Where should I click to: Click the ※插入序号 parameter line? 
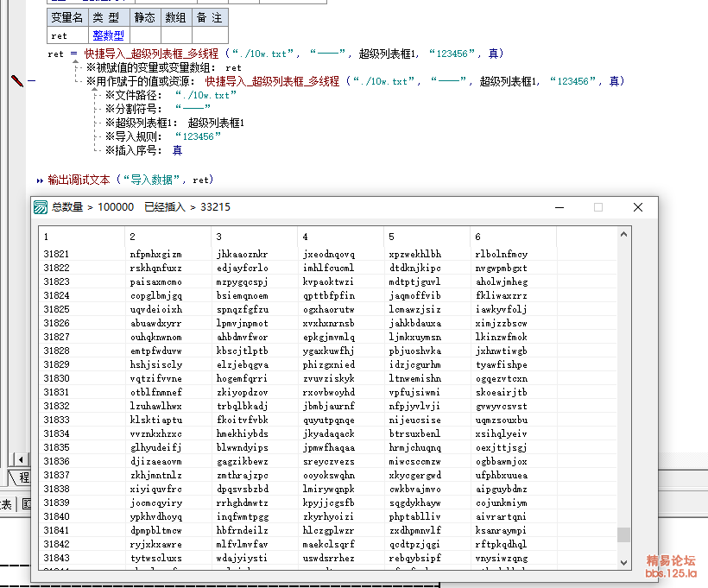[143, 150]
